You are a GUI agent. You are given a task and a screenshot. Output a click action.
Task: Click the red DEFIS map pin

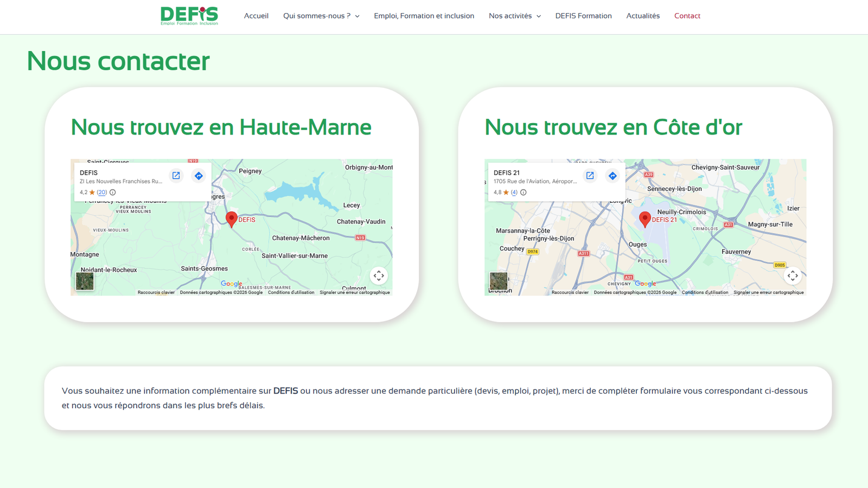(232, 219)
